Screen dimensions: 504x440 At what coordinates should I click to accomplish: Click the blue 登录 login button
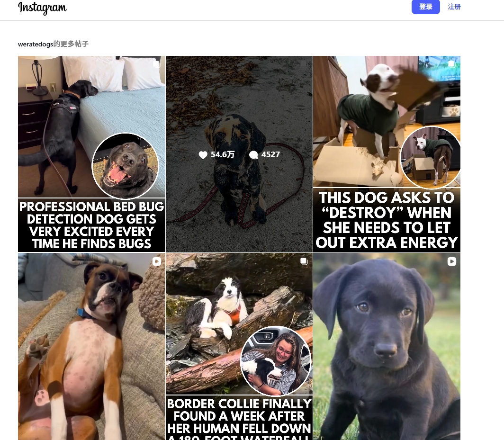(x=425, y=7)
